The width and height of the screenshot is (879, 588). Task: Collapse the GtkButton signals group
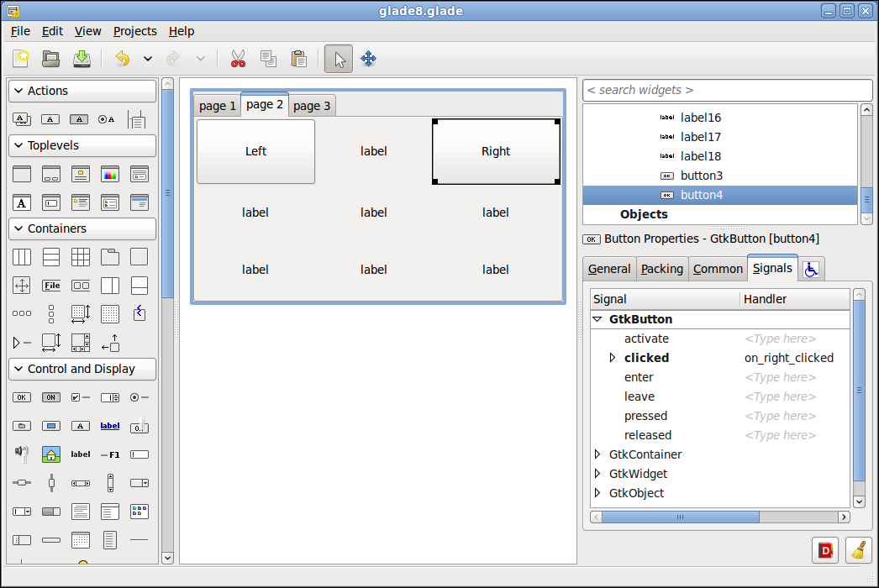point(597,319)
